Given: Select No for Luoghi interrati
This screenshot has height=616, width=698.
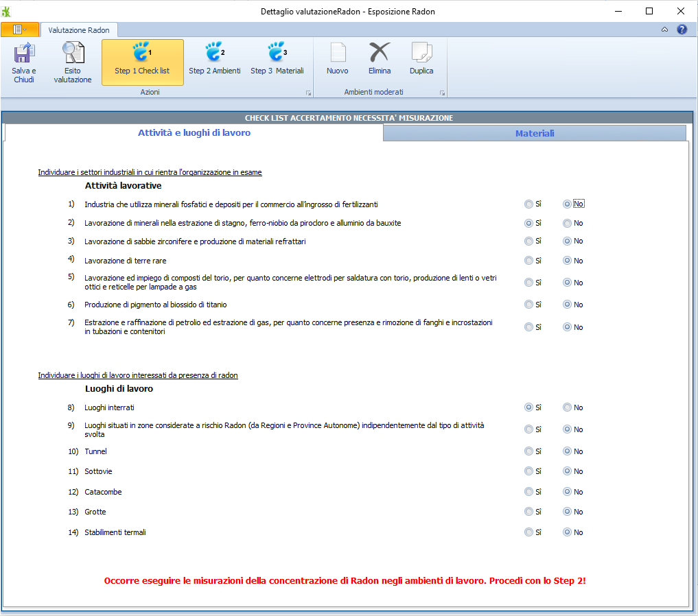Looking at the screenshot, I should click(567, 407).
